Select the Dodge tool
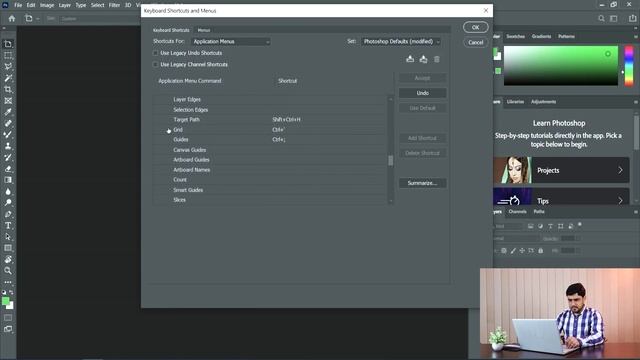 coord(8,202)
